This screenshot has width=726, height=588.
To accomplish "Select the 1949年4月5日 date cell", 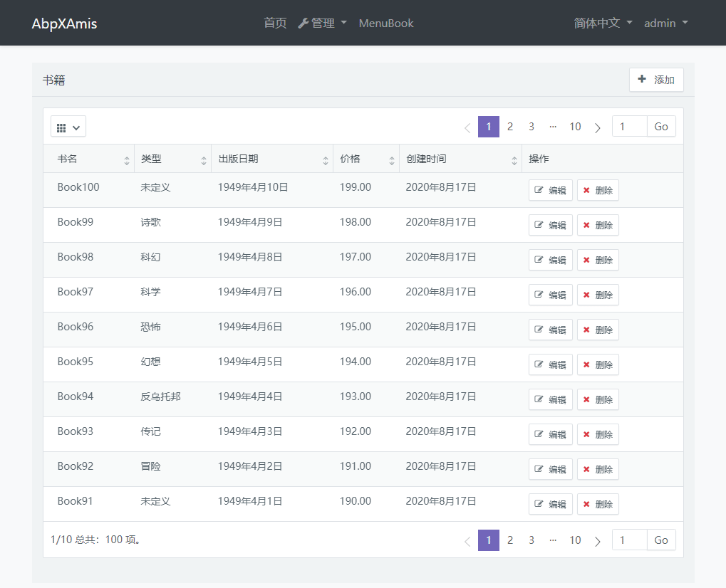I will point(250,362).
